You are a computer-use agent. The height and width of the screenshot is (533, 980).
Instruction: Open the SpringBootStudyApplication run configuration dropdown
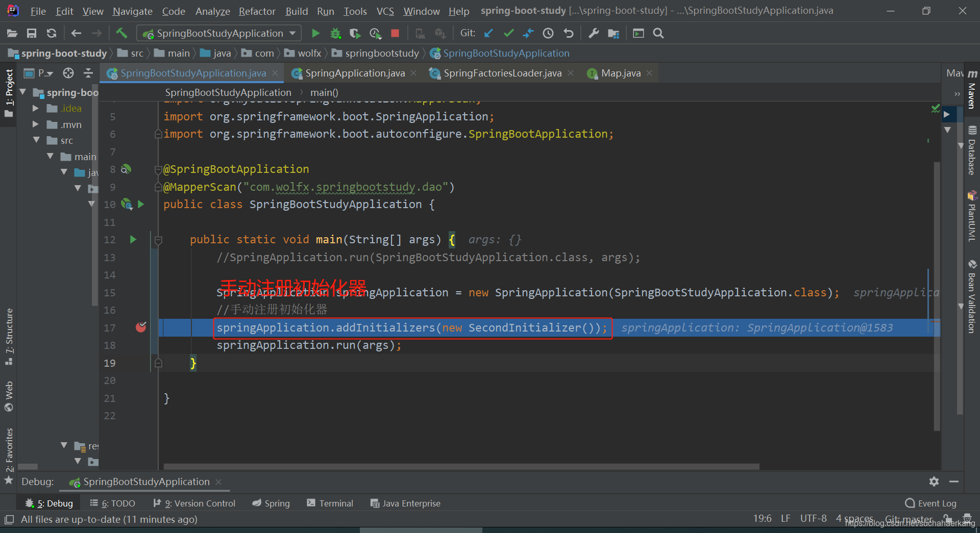tap(219, 33)
